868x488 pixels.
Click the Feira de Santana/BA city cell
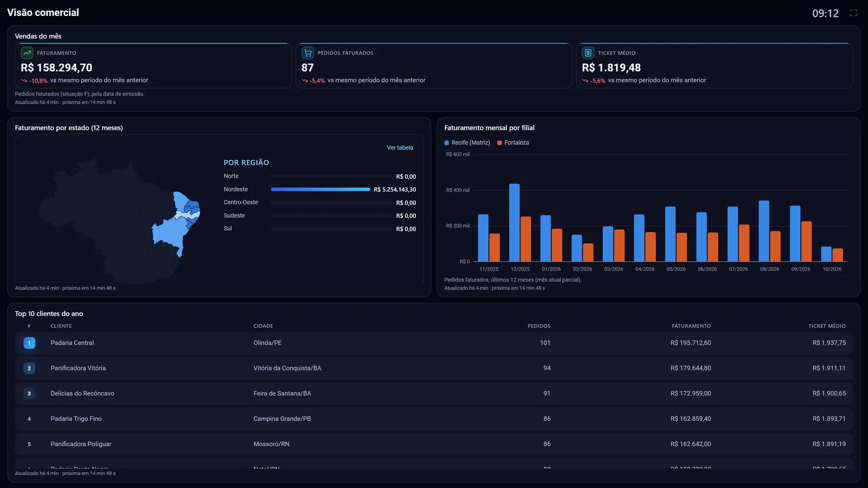(283, 393)
